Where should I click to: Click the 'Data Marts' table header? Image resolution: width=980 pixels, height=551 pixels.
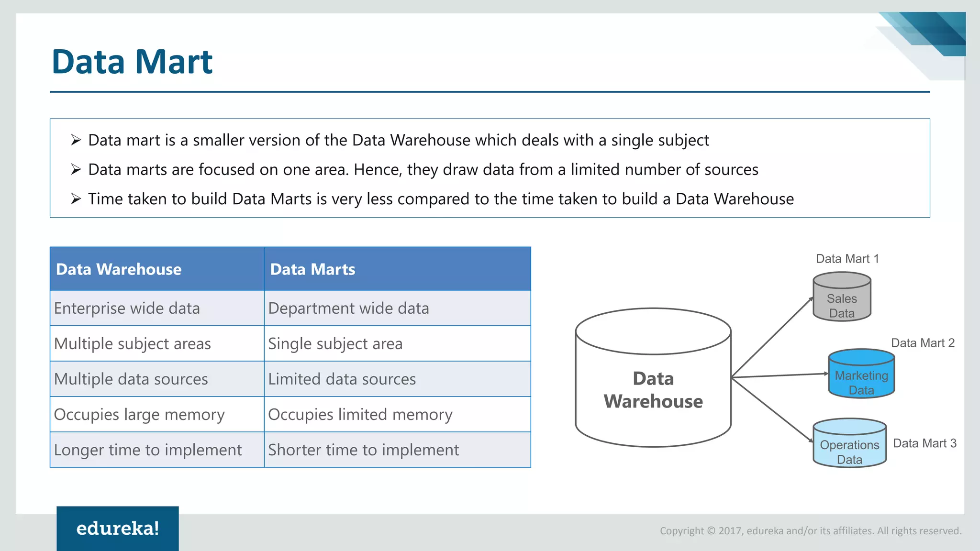click(x=397, y=269)
